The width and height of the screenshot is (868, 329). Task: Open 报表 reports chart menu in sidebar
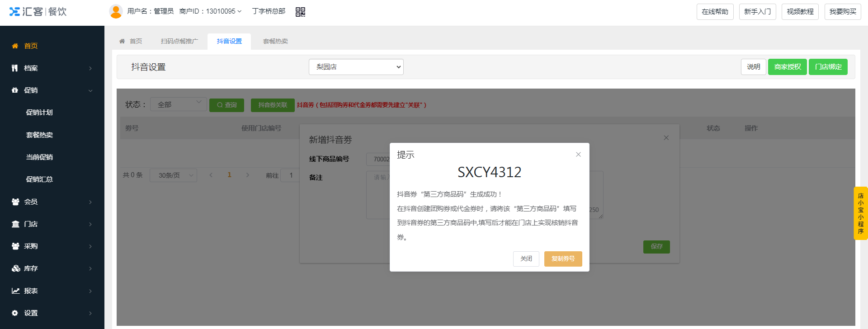coord(52,291)
